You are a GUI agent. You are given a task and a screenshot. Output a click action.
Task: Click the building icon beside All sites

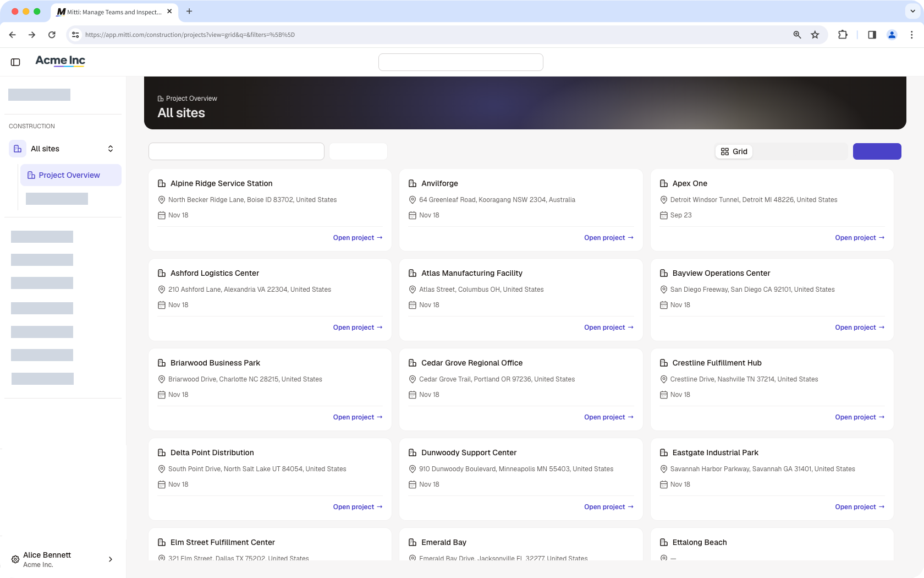click(x=18, y=149)
